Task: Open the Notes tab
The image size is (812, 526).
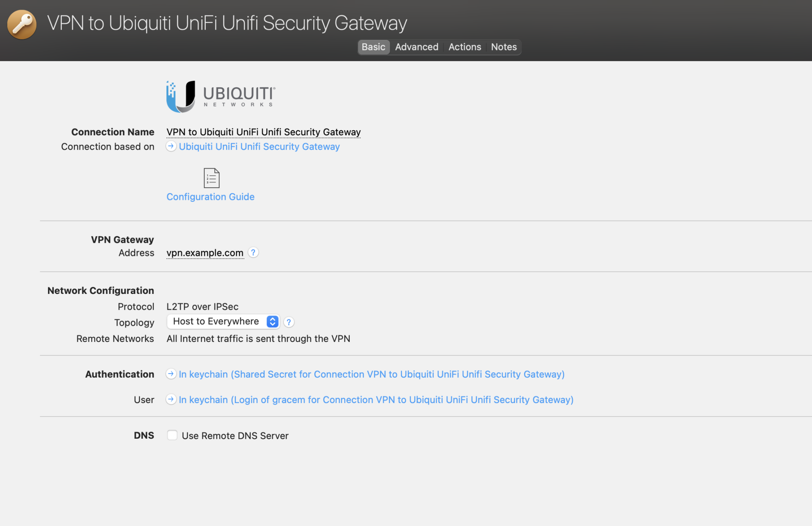Action: 504,47
